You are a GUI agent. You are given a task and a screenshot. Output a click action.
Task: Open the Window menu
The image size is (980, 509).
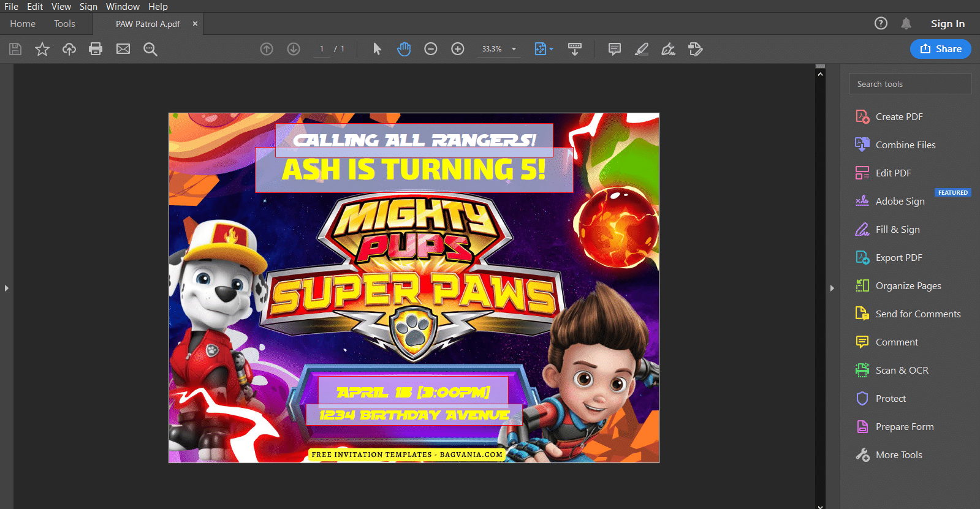123,7
